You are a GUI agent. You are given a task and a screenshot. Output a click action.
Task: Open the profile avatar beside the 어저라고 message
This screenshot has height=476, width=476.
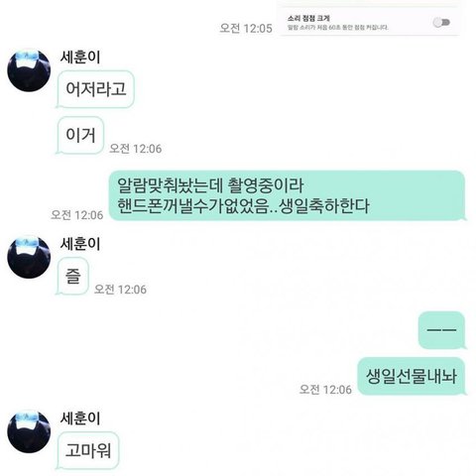(x=29, y=70)
